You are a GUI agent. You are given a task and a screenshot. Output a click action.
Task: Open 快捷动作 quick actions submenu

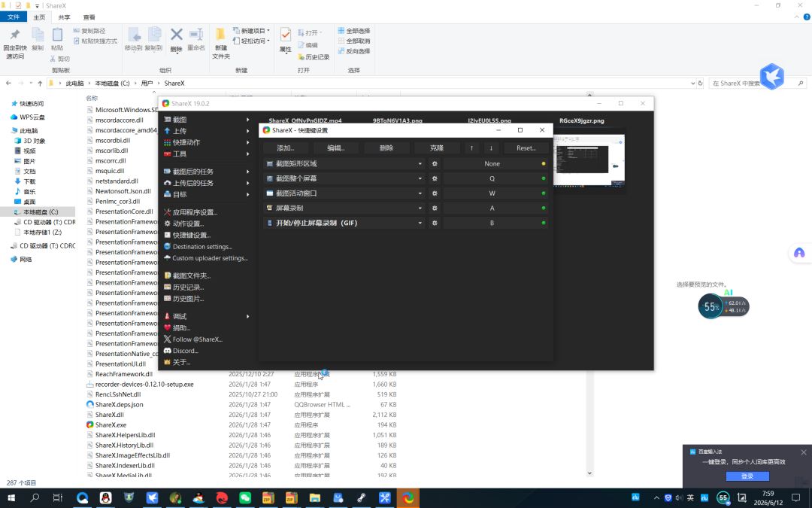pyautogui.click(x=206, y=142)
